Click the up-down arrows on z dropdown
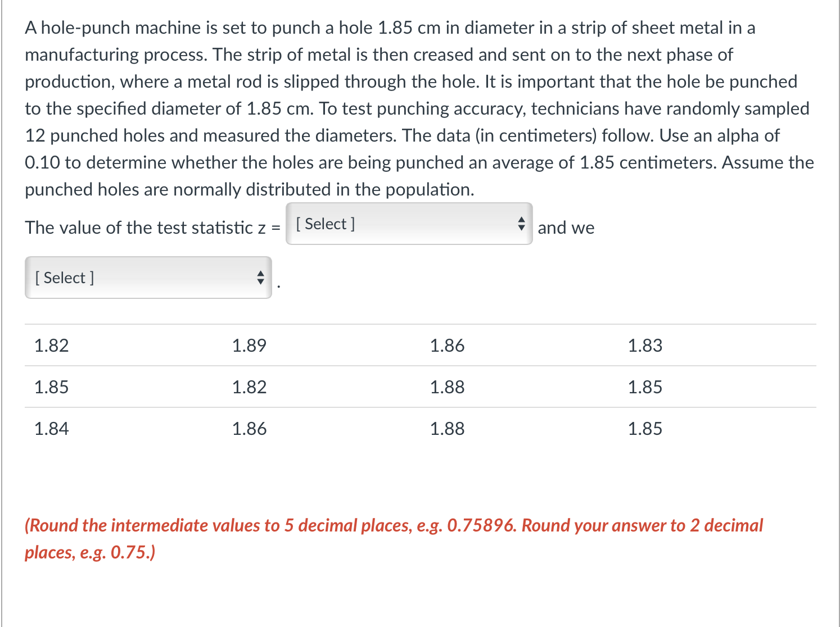Screen dimensions: 840x627 (520, 224)
